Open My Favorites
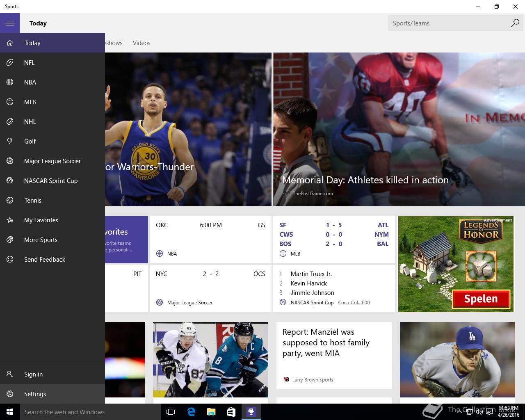525x420 pixels. pos(52,220)
